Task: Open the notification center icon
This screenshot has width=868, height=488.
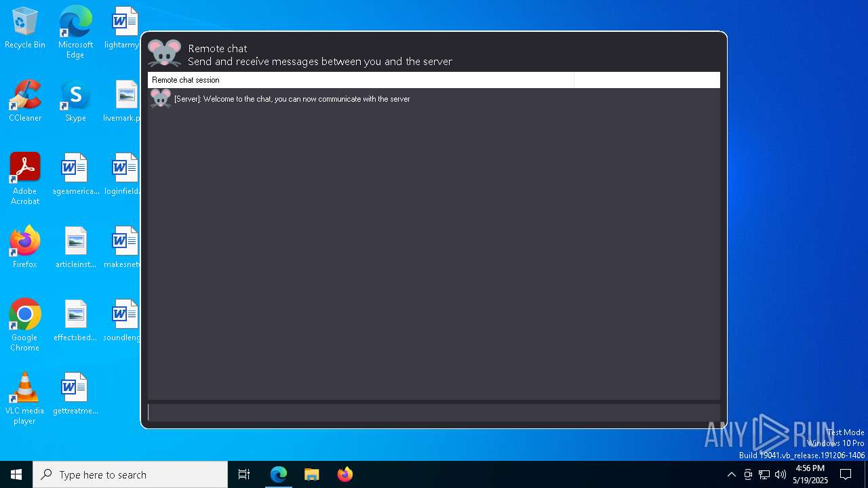Action: pyautogui.click(x=846, y=474)
